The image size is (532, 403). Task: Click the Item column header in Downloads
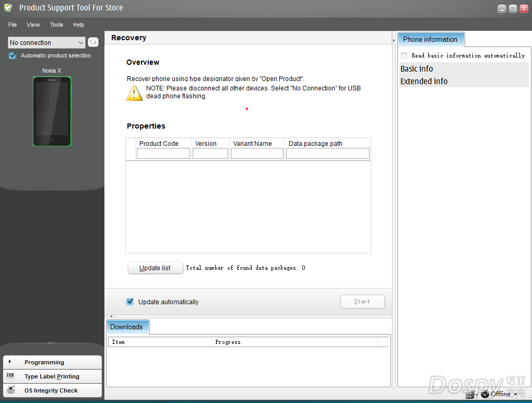coord(160,342)
